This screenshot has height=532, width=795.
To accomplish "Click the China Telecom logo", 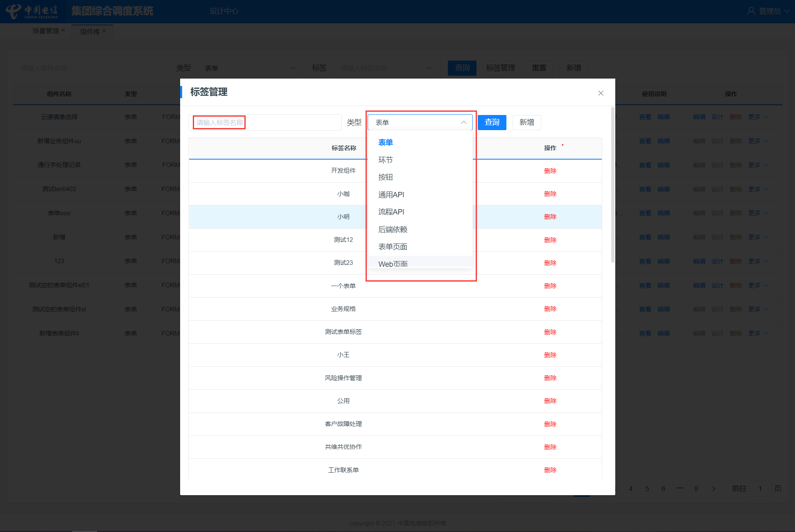I will 32,11.
